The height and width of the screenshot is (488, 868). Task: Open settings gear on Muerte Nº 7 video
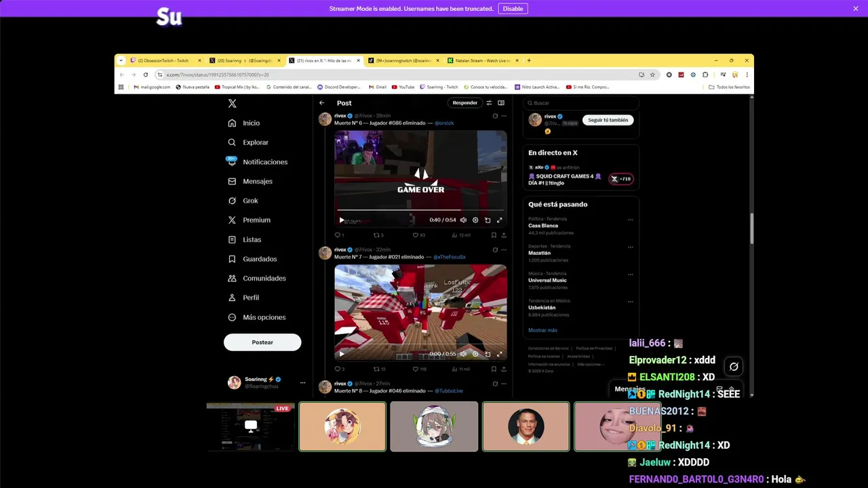(475, 354)
